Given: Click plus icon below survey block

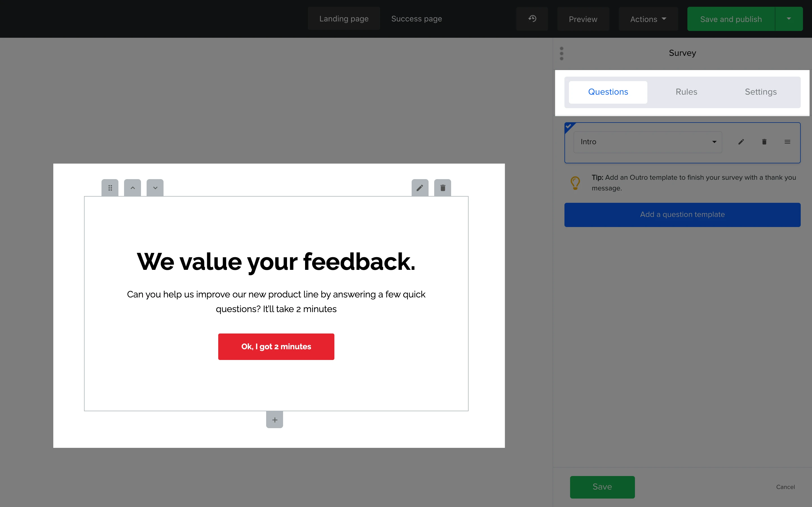Looking at the screenshot, I should [274, 420].
